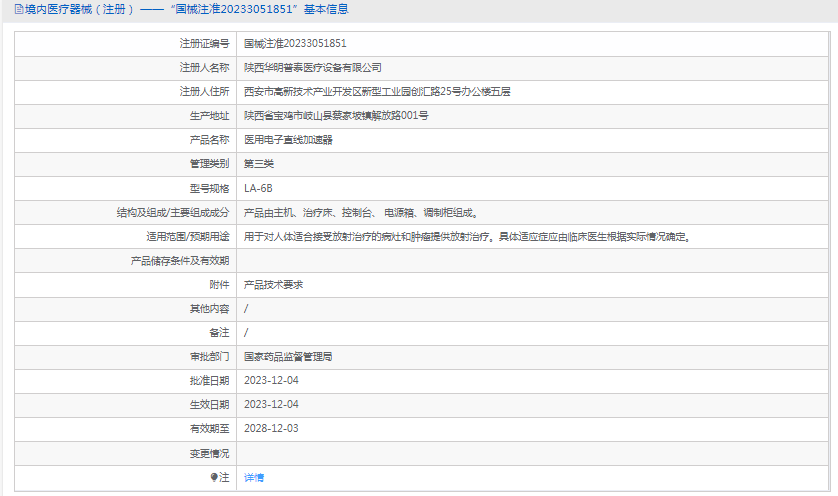Select the page heading 境内医疗器械（注册） 基本信息
The height and width of the screenshot is (496, 838).
tap(182, 9)
